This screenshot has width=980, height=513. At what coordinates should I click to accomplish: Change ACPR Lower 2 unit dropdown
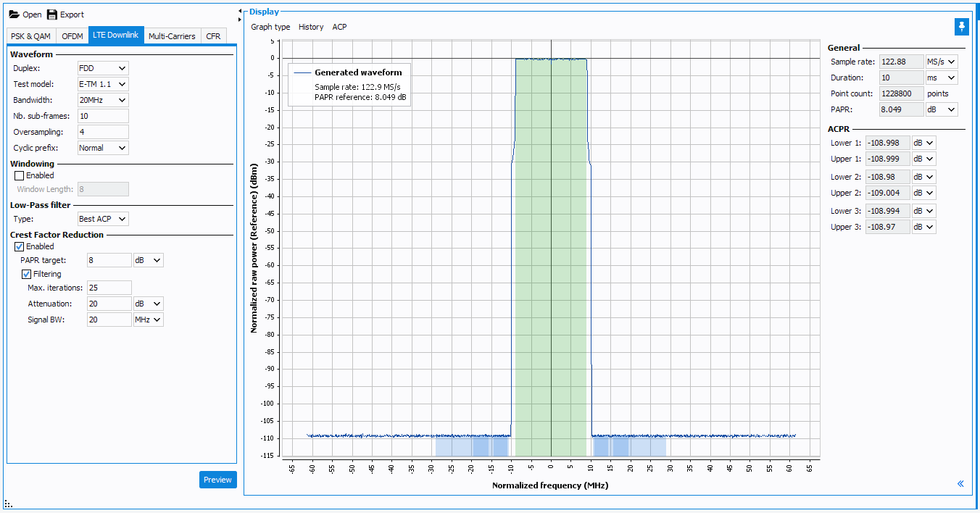tap(923, 177)
